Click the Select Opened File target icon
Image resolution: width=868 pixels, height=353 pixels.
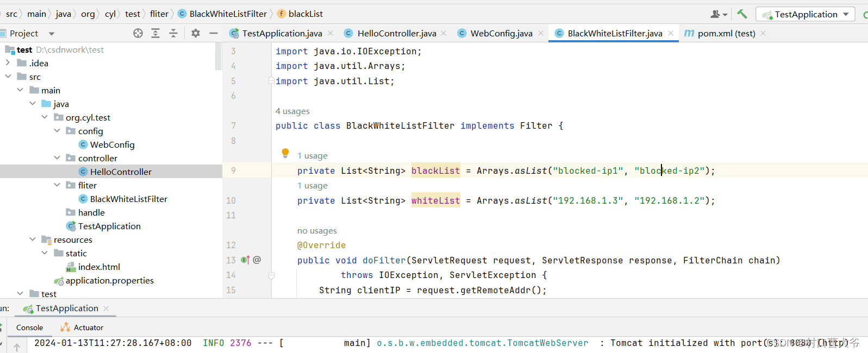pos(138,33)
